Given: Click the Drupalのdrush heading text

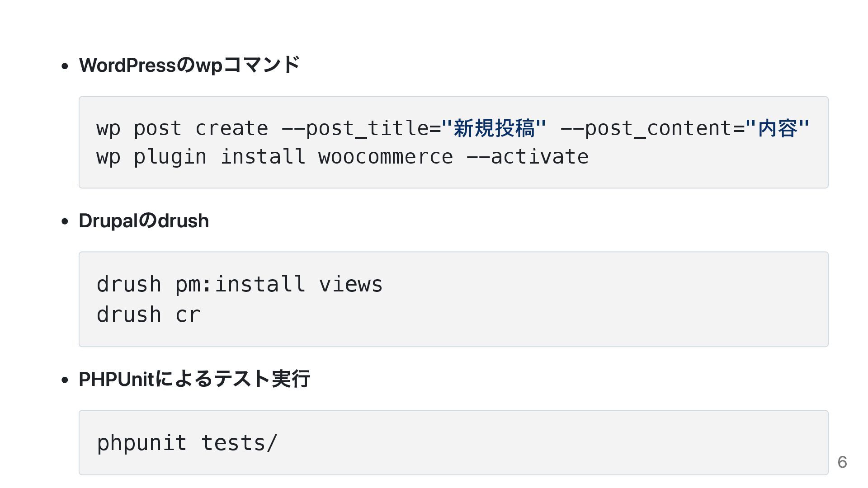Looking at the screenshot, I should (x=144, y=221).
